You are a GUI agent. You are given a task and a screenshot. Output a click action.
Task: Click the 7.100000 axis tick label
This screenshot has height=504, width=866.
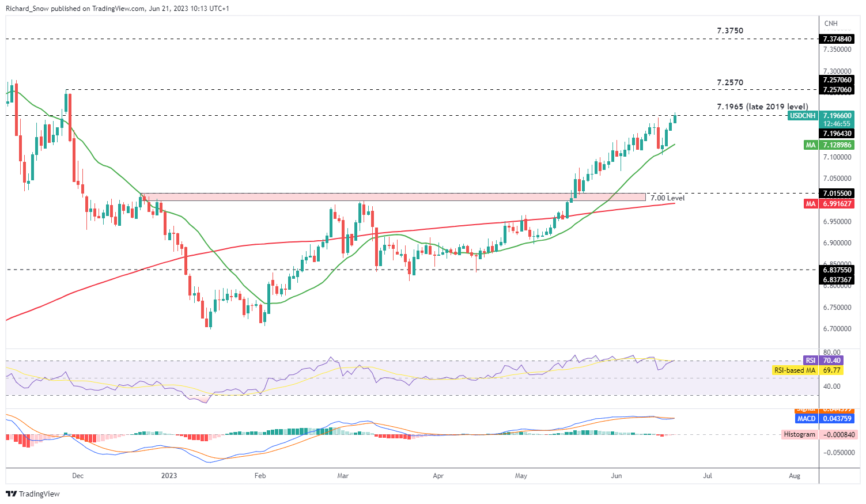(837, 157)
